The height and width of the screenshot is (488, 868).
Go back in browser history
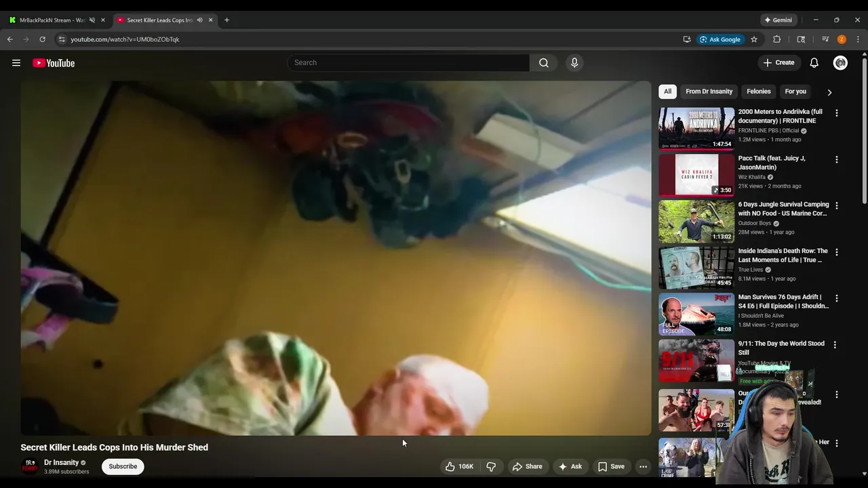point(10,39)
